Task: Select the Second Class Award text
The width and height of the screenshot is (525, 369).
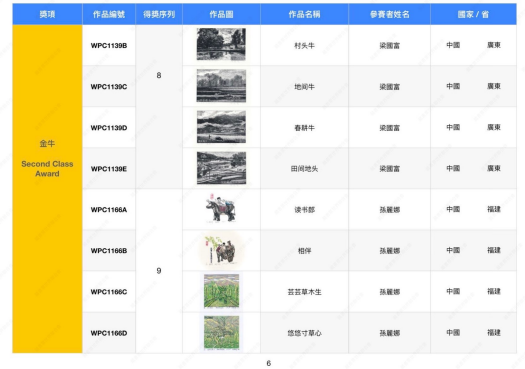Action: [47, 169]
